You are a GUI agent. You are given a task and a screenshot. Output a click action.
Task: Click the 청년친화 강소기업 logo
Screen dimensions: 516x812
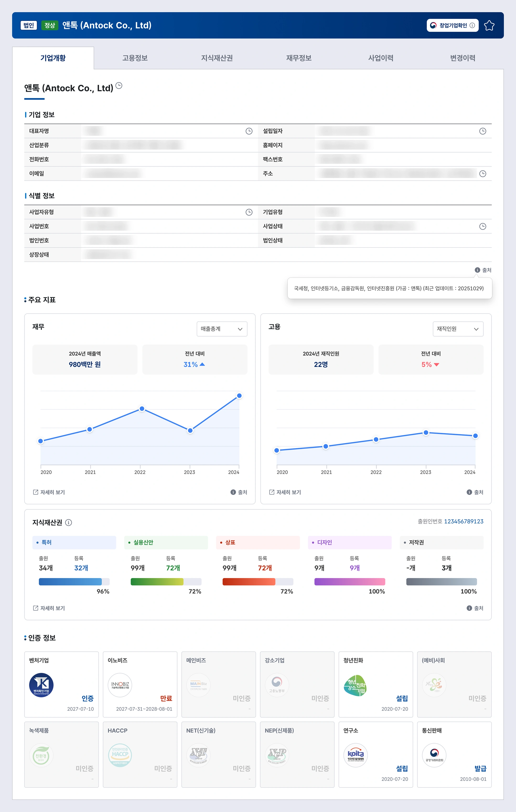pyautogui.click(x=355, y=685)
